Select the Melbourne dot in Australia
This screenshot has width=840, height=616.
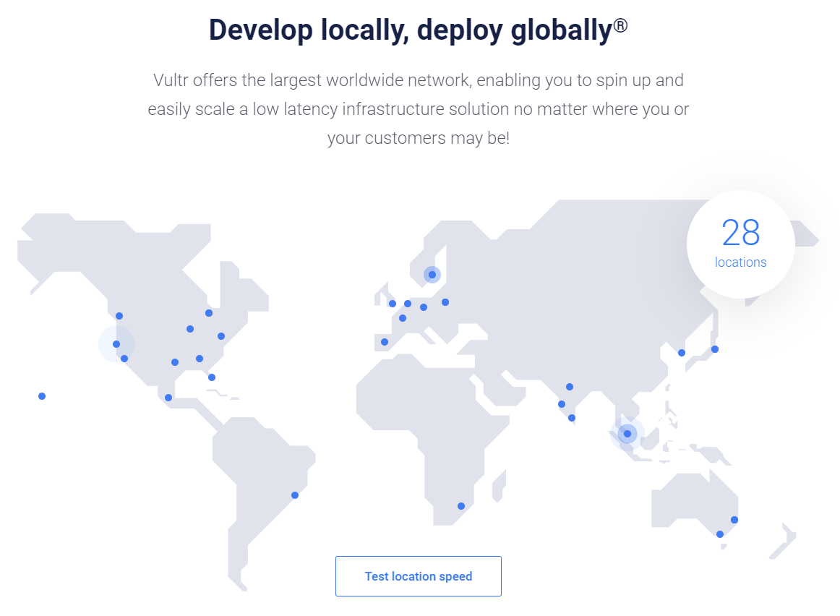point(720,534)
